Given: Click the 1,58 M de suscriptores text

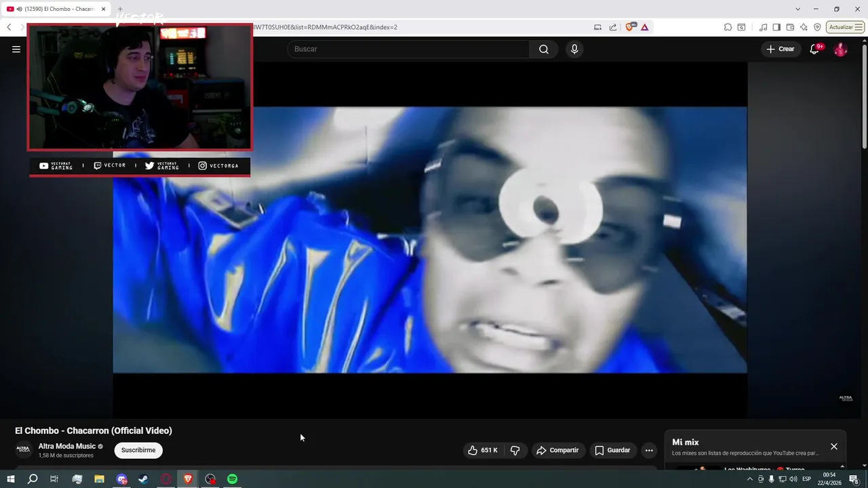Looking at the screenshot, I should point(66,455).
